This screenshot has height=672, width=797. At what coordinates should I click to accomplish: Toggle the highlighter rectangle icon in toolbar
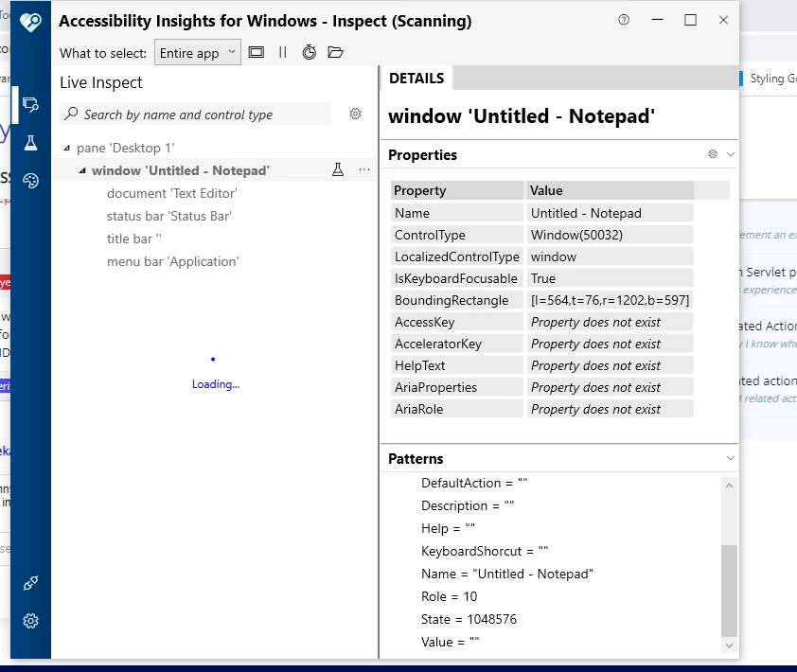pos(257,52)
